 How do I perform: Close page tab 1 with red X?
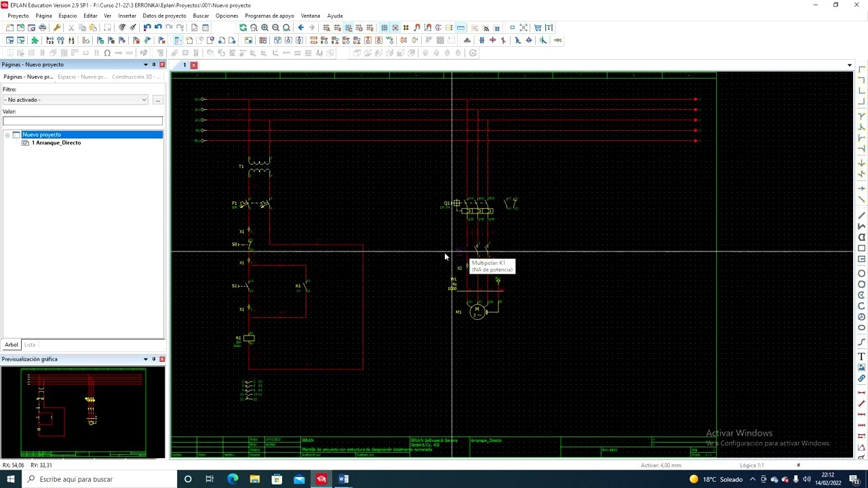point(193,65)
